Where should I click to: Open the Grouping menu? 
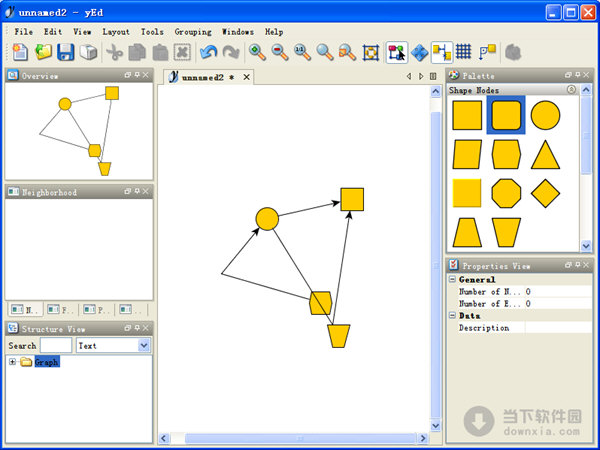193,32
